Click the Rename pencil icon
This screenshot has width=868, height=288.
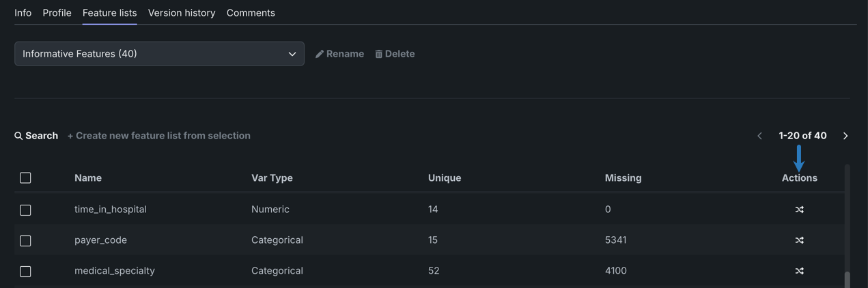(320, 54)
